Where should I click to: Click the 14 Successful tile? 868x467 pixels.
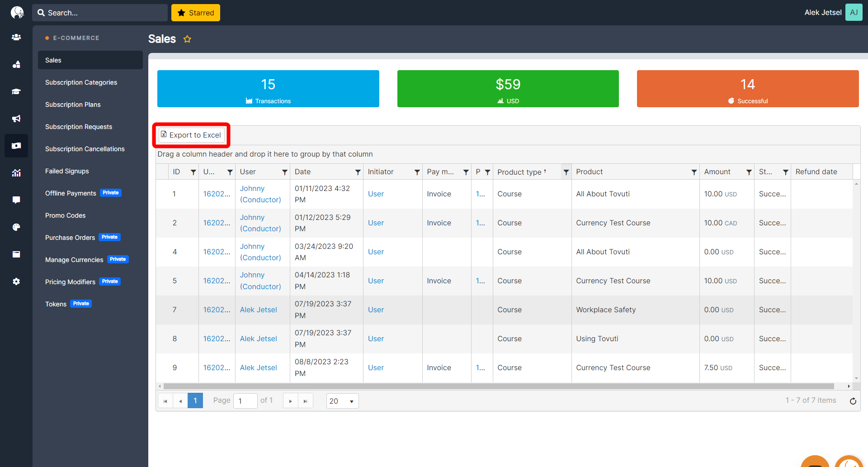[748, 89]
